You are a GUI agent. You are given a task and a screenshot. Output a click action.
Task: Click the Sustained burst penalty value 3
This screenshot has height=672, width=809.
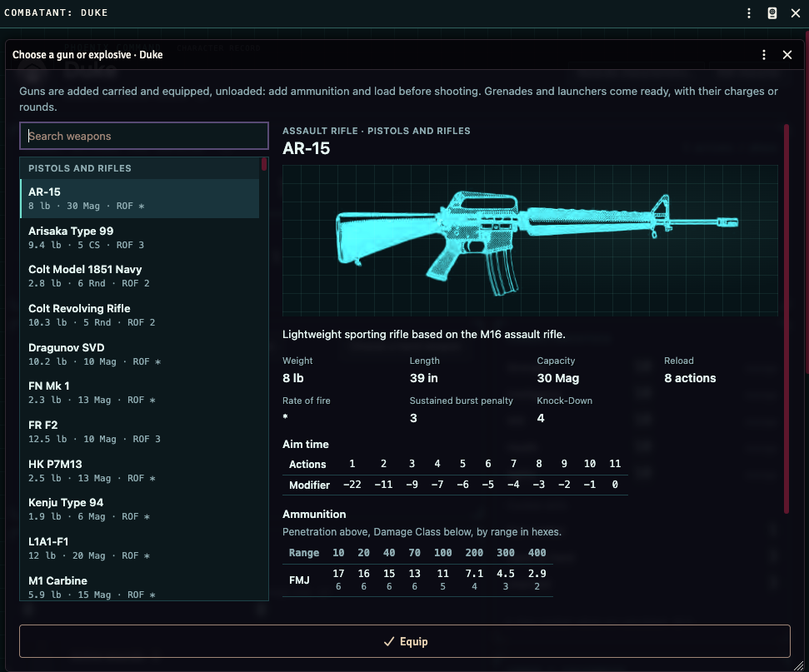[x=413, y=418]
